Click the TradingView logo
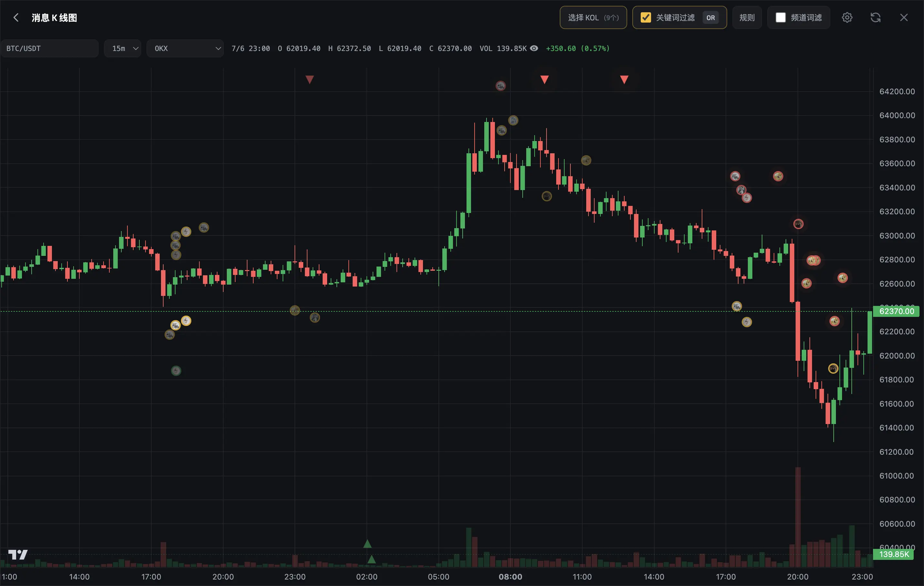The image size is (924, 586). tap(18, 554)
